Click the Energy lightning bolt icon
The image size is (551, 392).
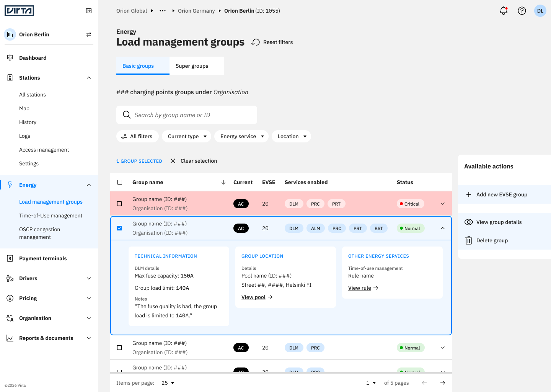click(10, 185)
